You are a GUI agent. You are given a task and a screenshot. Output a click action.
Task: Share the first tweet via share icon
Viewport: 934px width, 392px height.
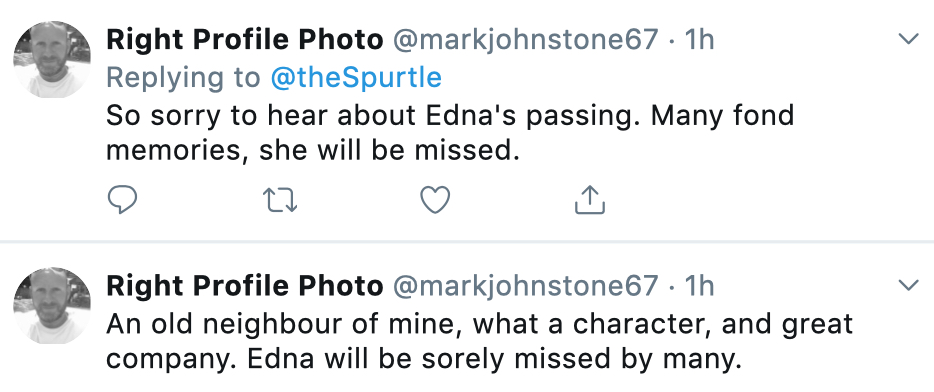tap(590, 200)
